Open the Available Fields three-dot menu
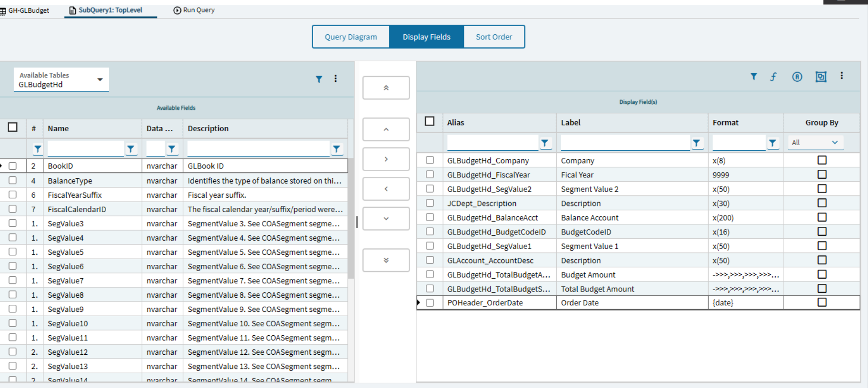868x388 pixels. [x=335, y=79]
